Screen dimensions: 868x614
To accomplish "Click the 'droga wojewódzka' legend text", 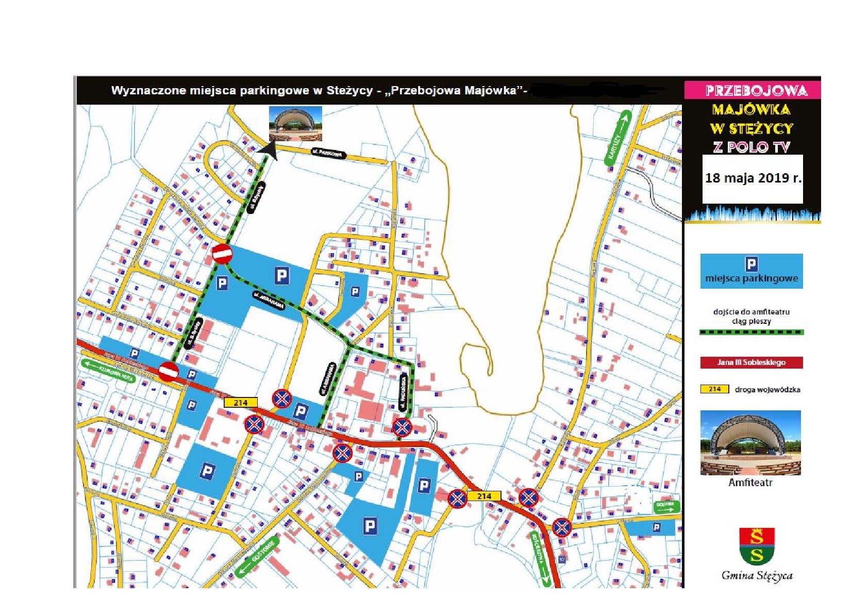I will point(767,390).
